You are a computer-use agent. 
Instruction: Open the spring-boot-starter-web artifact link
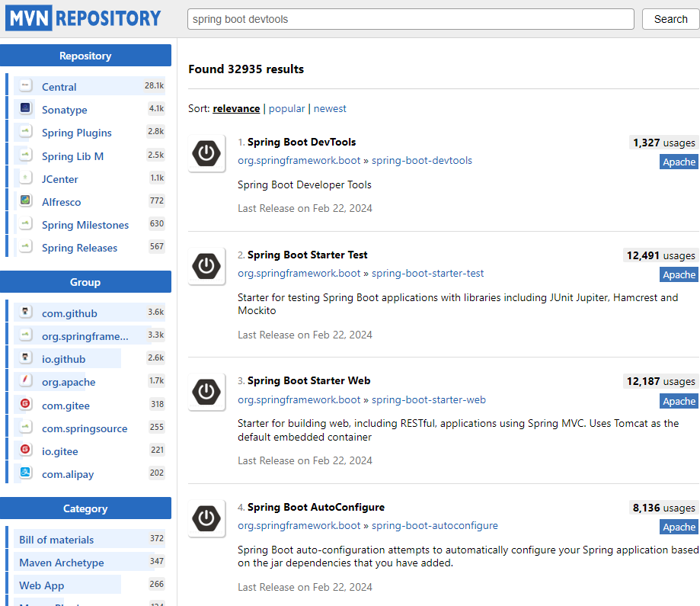(x=429, y=399)
